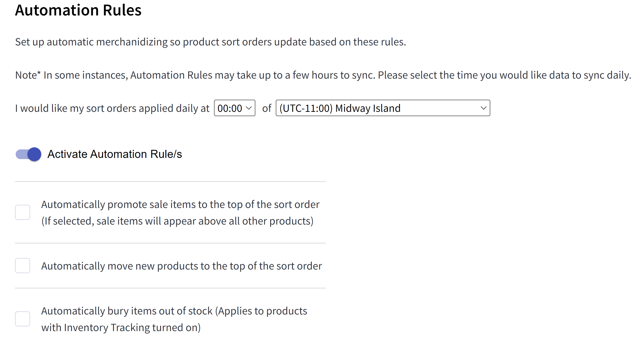Click the toggle knob of Activate Automation
This screenshot has width=644, height=338.
35,154
